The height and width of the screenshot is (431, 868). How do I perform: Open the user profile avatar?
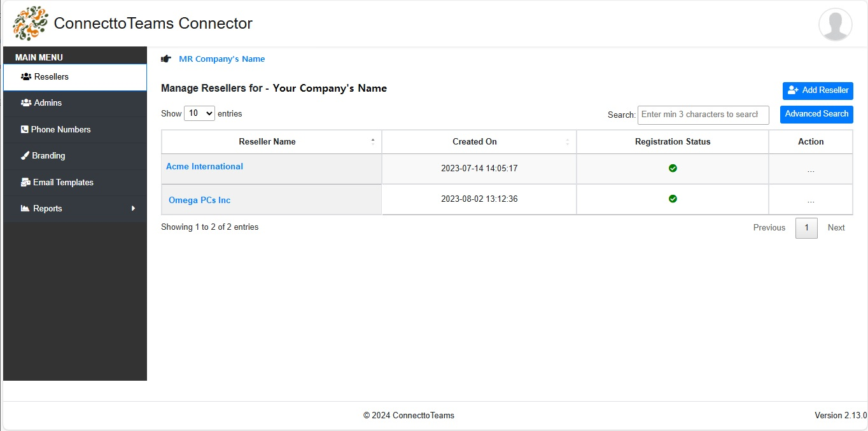pos(835,24)
